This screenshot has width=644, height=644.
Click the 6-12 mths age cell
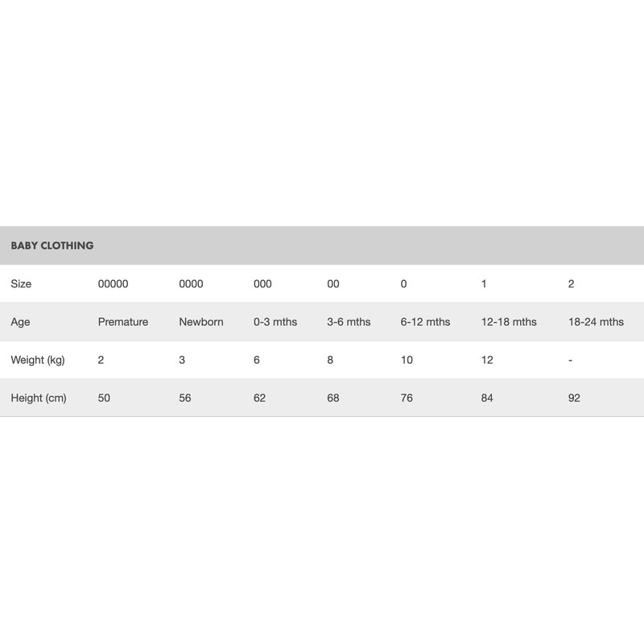click(425, 322)
